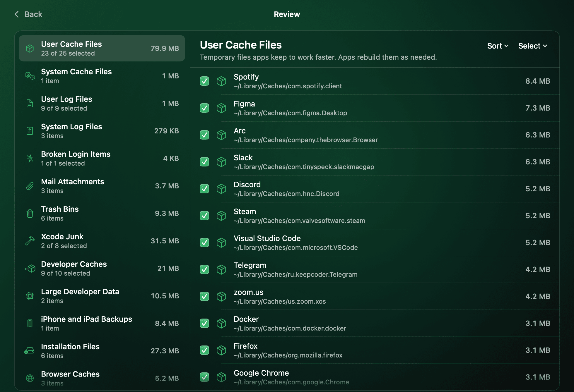Click the Xcode Junk hammer icon
The image size is (574, 392).
click(x=30, y=241)
